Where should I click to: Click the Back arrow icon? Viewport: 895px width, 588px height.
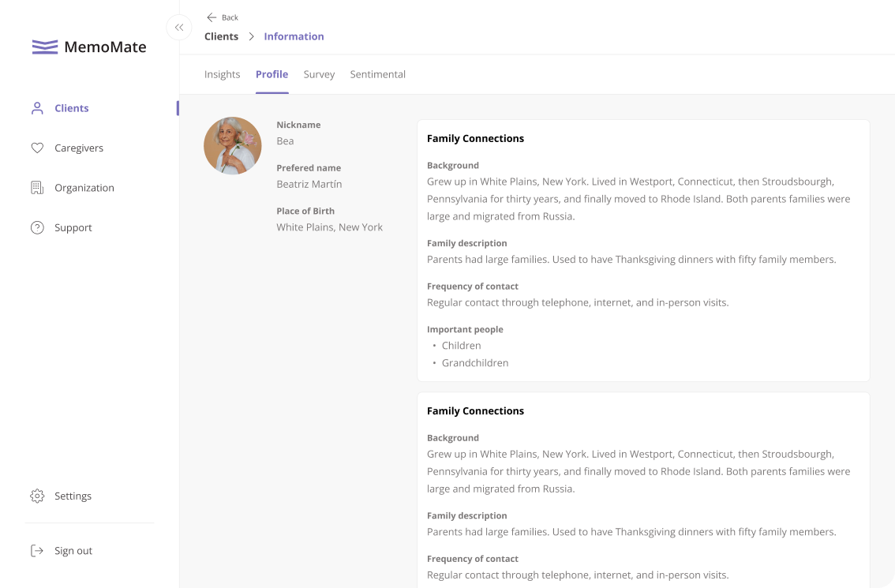(x=212, y=17)
